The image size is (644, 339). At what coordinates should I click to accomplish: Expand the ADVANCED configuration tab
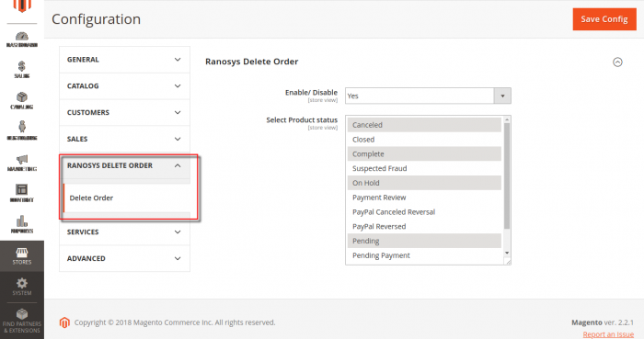point(124,259)
